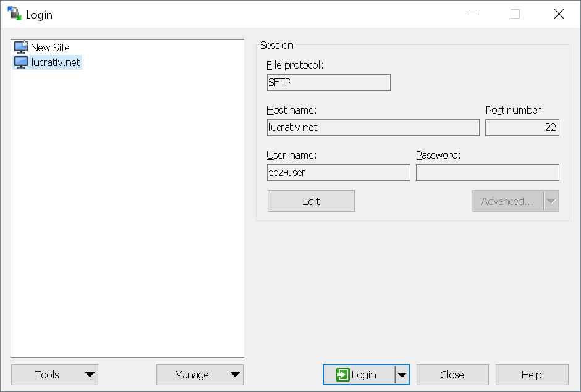Click the Host name field
The height and width of the screenshot is (392, 581).
pyautogui.click(x=373, y=127)
